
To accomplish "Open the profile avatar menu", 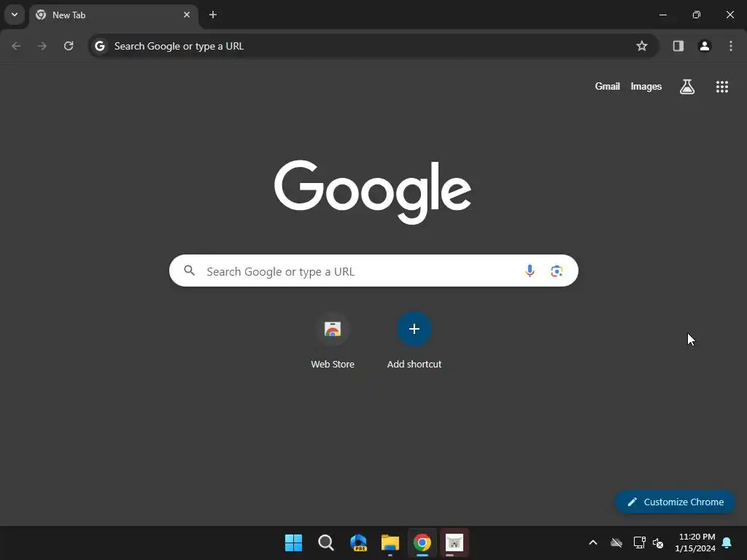I will point(705,46).
